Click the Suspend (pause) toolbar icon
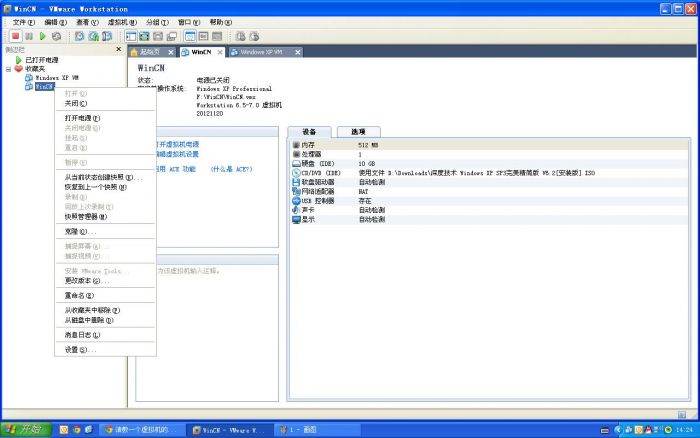Image resolution: width=700 pixels, height=438 pixels. (29, 36)
